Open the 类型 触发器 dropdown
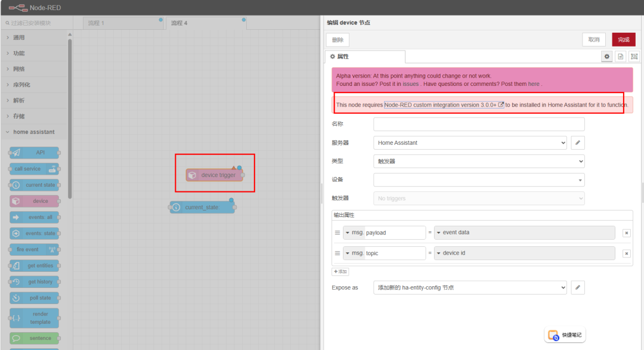This screenshot has width=644, height=350. click(479, 162)
